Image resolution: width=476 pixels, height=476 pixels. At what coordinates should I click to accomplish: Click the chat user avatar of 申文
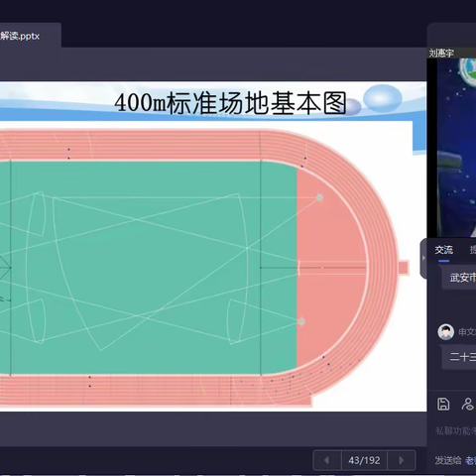coord(445,332)
